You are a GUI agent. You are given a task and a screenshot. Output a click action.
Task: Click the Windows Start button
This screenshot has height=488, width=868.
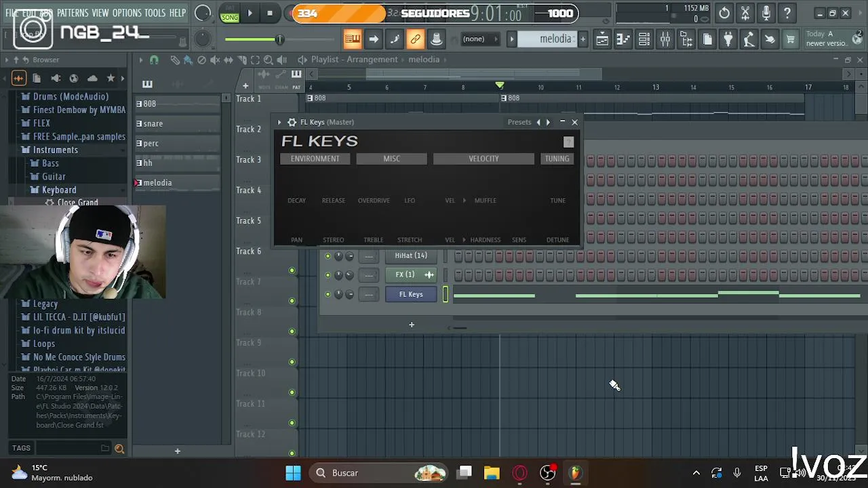point(293,472)
